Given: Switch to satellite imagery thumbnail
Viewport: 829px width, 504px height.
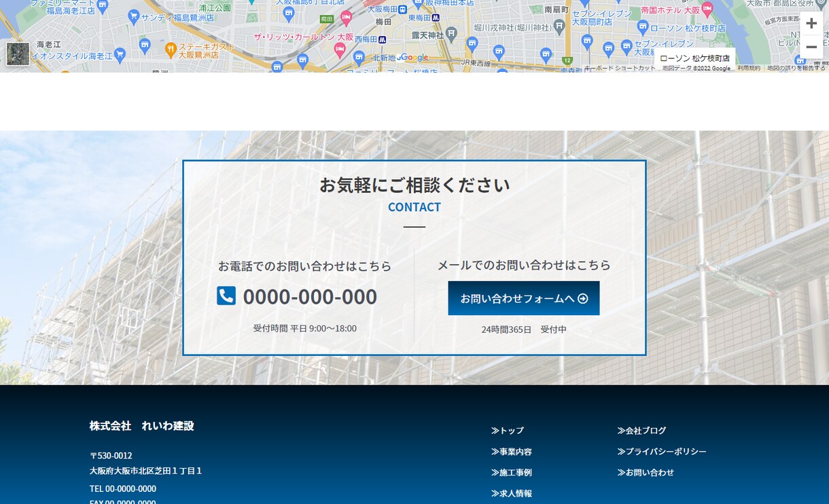Looking at the screenshot, I should [18, 54].
